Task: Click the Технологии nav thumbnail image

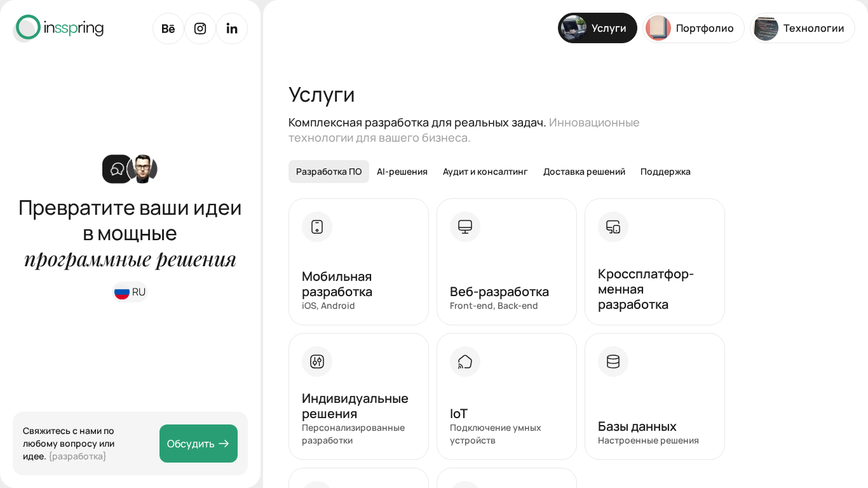Action: point(766,28)
